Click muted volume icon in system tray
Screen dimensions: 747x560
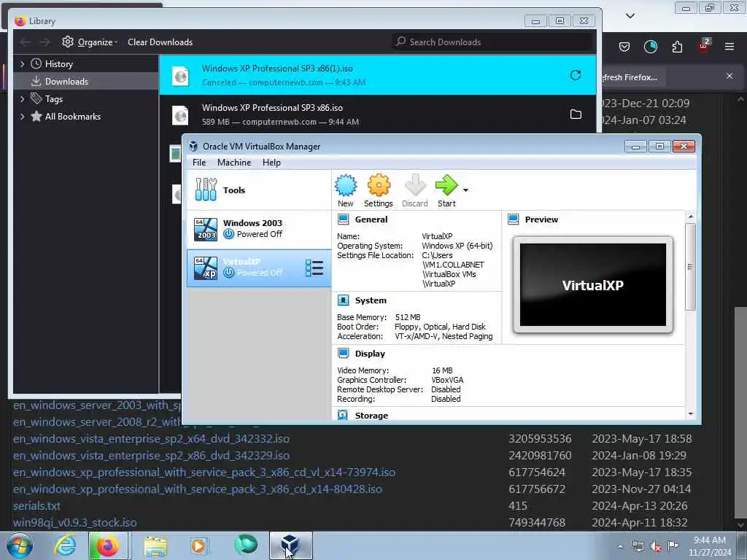coord(656,546)
